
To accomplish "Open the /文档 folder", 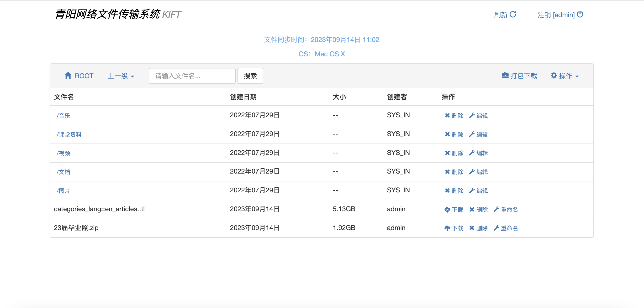I will click(63, 172).
